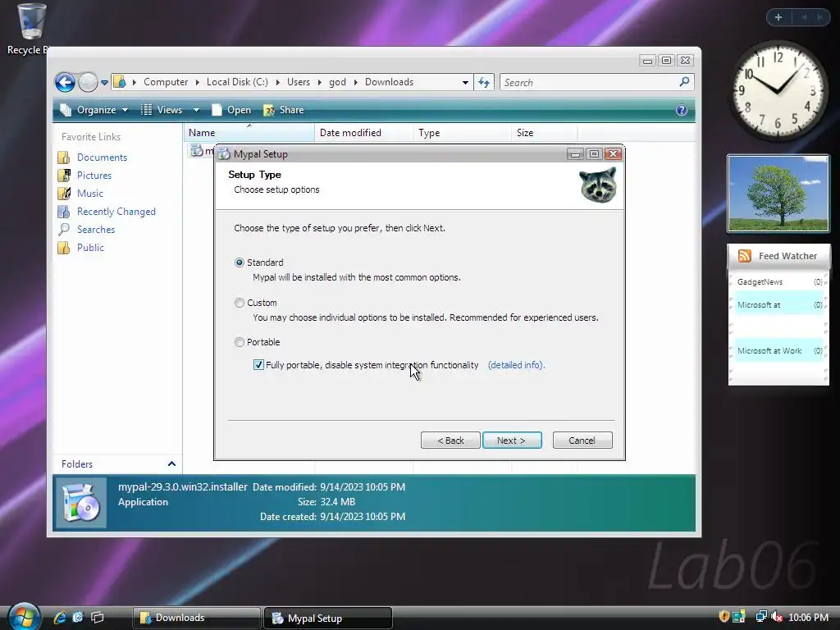Screen dimensions: 840x630
Task: Click Windows Security shield tray icon
Action: tap(724, 617)
